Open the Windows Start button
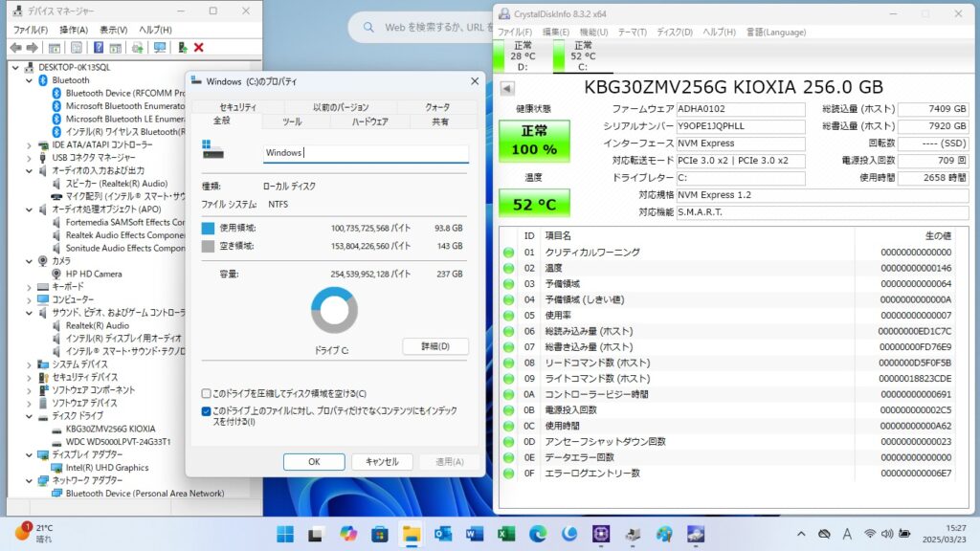 coord(285,533)
